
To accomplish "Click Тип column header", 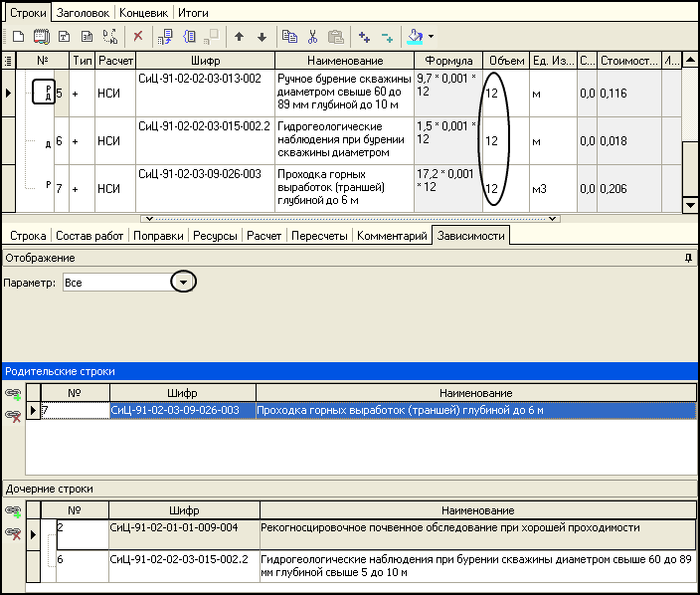I will [83, 61].
